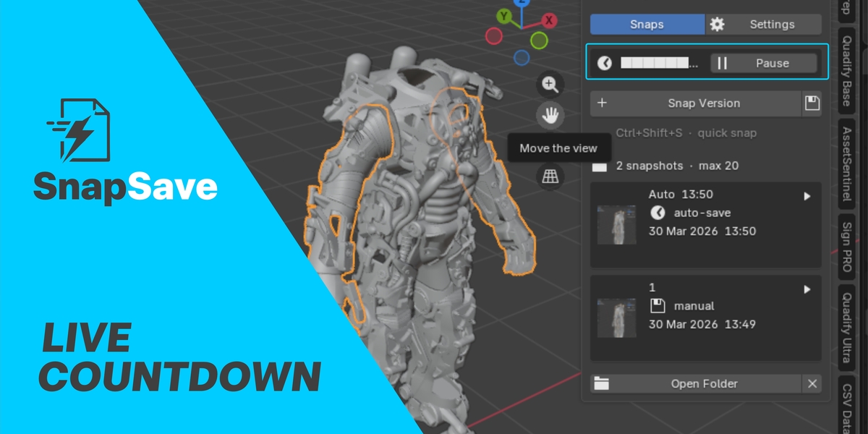Switch to the Settings tab

point(764,25)
